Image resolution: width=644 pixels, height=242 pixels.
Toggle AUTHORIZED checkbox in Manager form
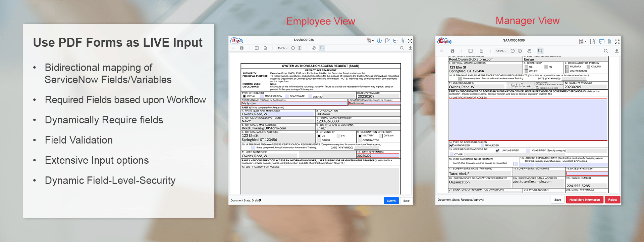click(452, 146)
